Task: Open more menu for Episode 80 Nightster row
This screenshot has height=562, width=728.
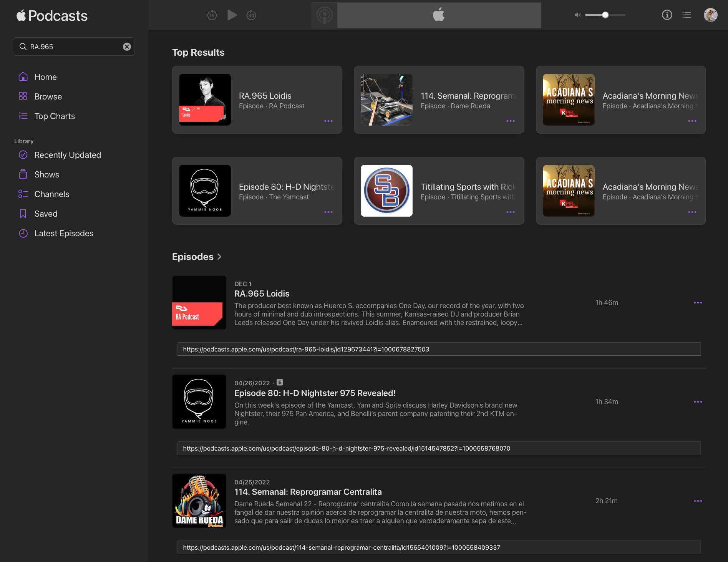Action: [698, 402]
